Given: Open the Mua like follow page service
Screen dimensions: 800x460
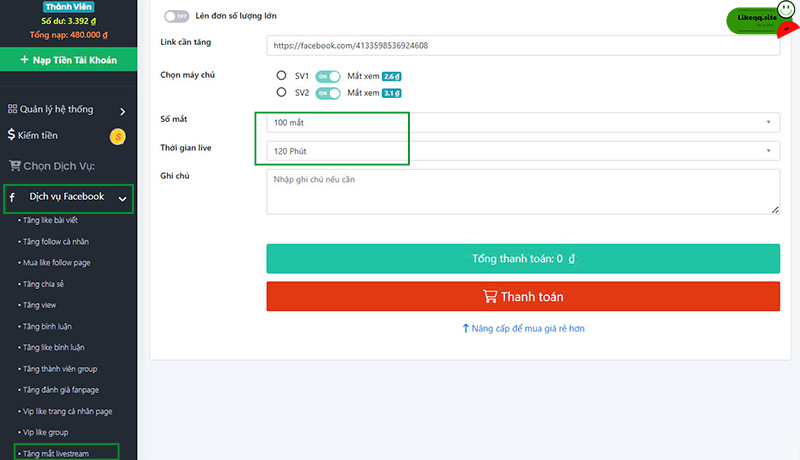Looking at the screenshot, I should tap(57, 263).
